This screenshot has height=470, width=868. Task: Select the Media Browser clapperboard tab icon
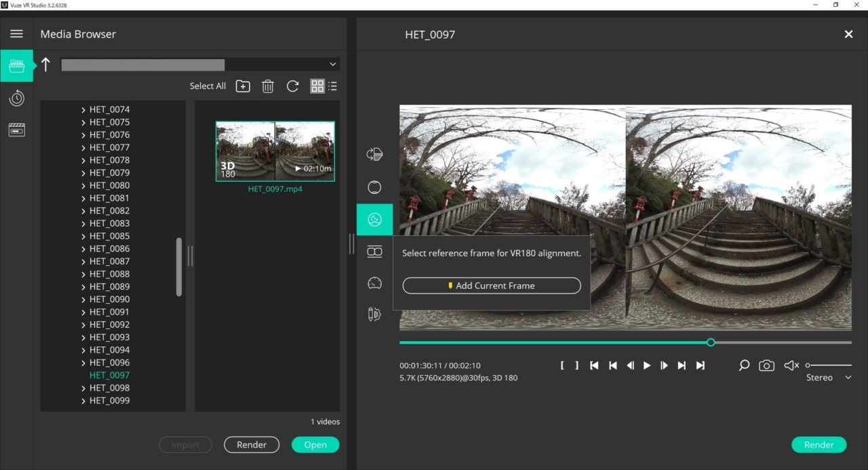pos(16,66)
